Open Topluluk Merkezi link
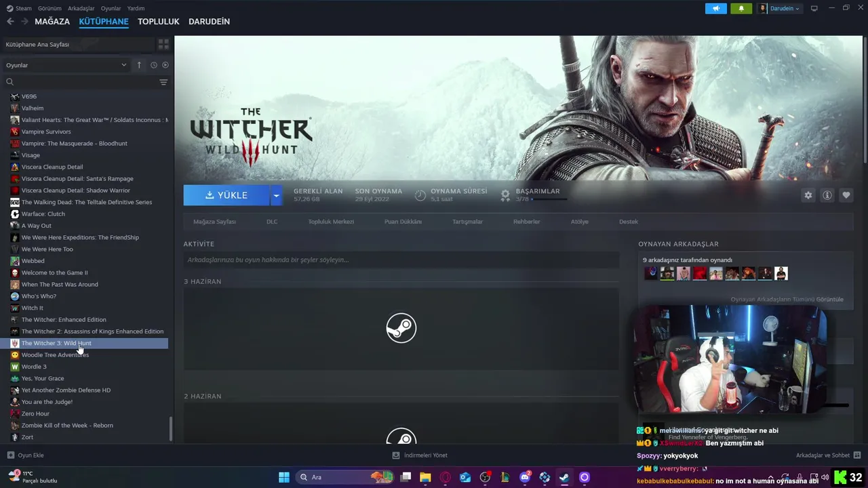This screenshot has width=868, height=488. (x=331, y=222)
